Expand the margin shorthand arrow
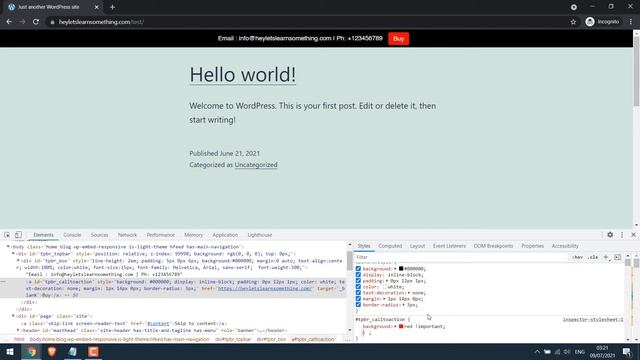 [x=384, y=299]
